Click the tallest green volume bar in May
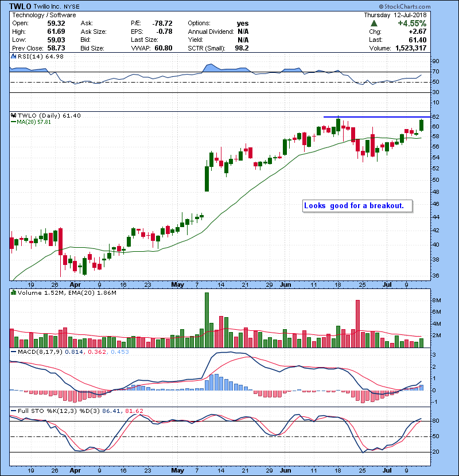 tap(207, 320)
